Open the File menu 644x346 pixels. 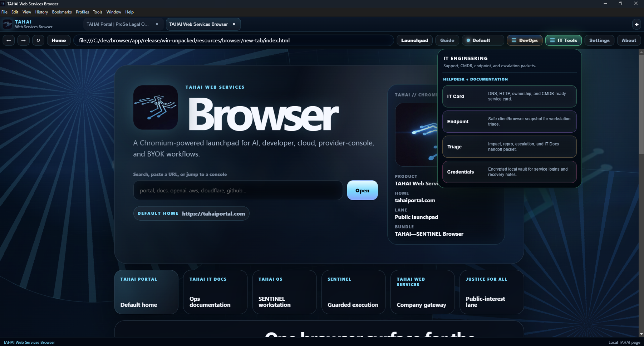pyautogui.click(x=4, y=12)
